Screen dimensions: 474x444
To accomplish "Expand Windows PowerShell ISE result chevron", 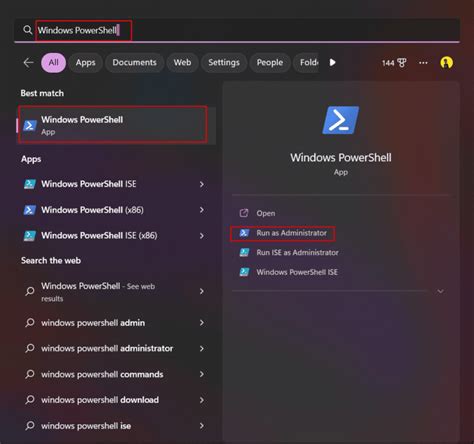I will pos(202,184).
